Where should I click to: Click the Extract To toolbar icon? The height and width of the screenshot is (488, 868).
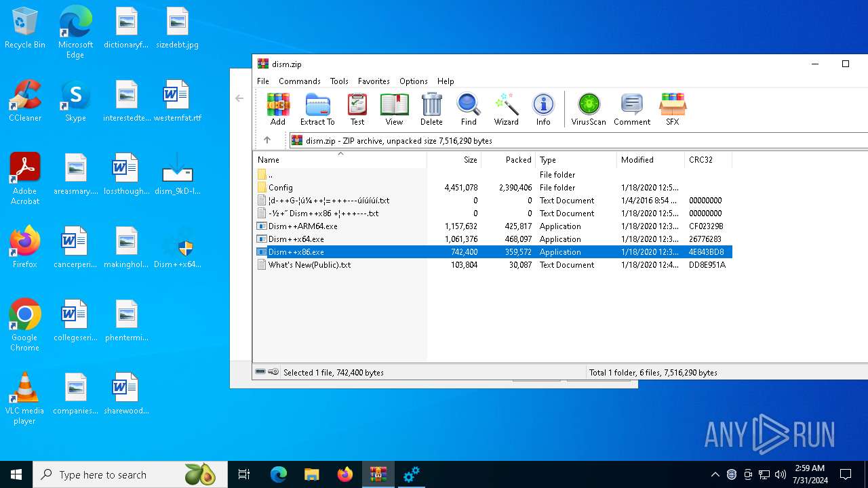click(317, 109)
